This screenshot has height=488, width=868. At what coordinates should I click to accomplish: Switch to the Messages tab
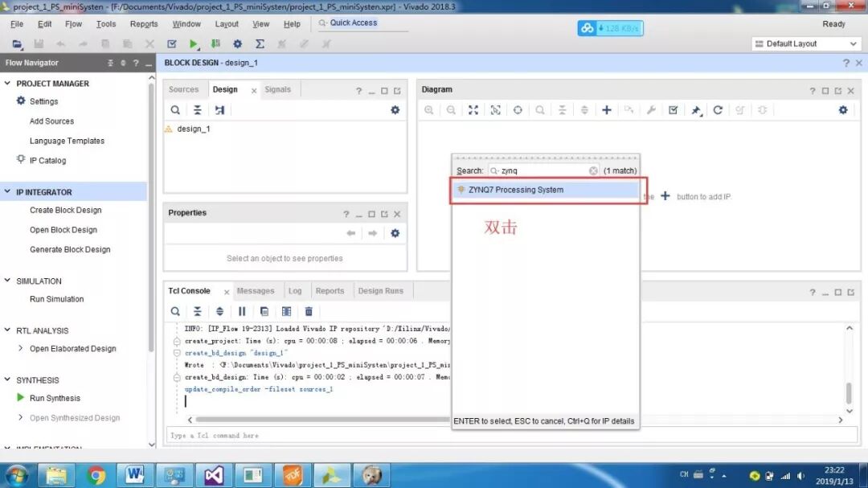pos(256,291)
